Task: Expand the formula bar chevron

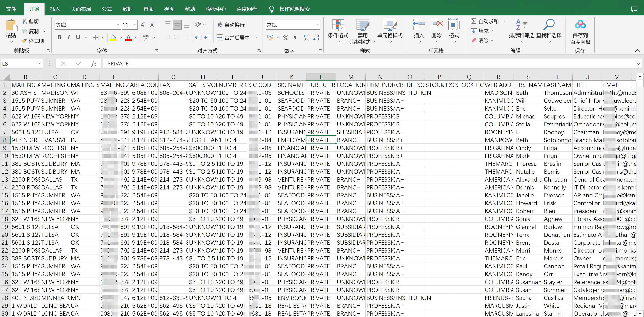Action: pyautogui.click(x=638, y=64)
